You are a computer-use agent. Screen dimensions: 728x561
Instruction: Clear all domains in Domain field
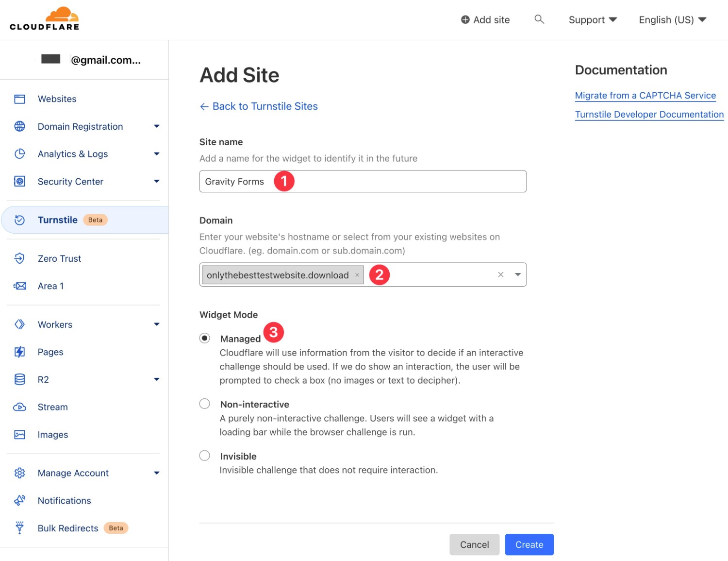tap(501, 274)
